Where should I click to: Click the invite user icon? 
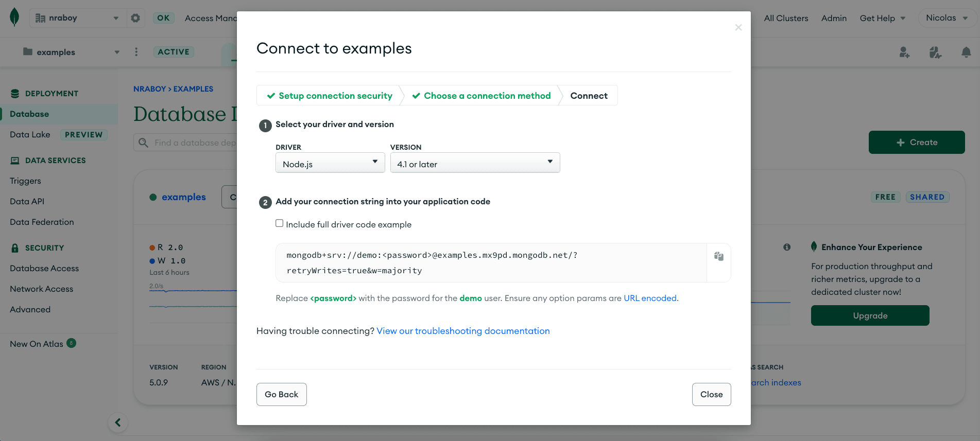[x=904, y=52]
